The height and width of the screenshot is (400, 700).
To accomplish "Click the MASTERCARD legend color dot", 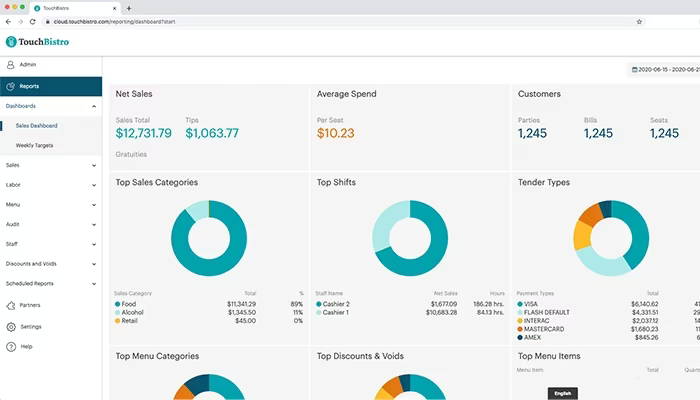I will point(520,329).
